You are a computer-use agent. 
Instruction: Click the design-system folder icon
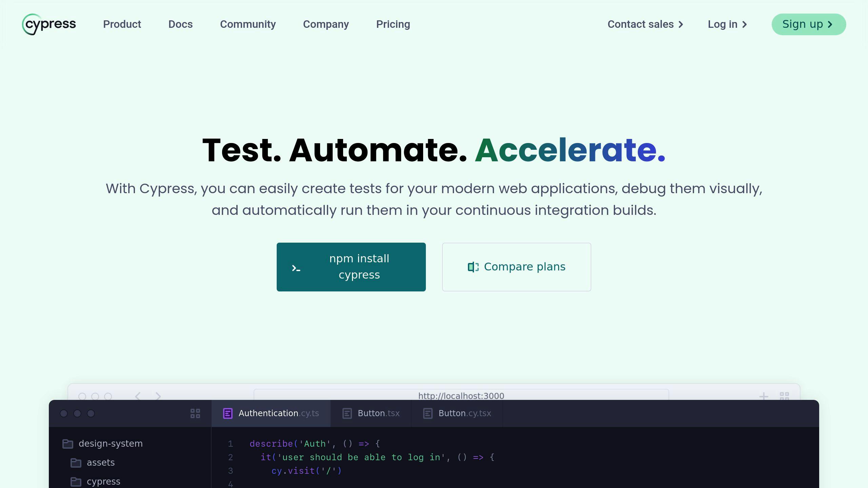coord(67,443)
